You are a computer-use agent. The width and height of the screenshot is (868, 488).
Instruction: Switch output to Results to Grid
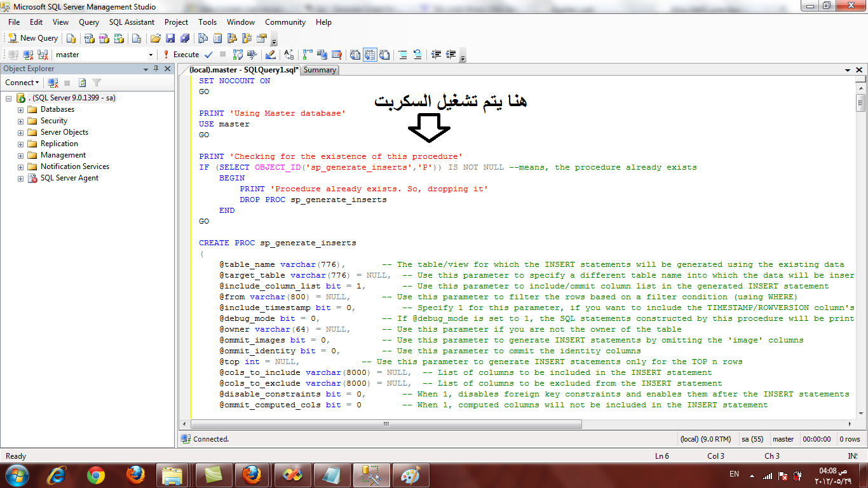point(370,55)
